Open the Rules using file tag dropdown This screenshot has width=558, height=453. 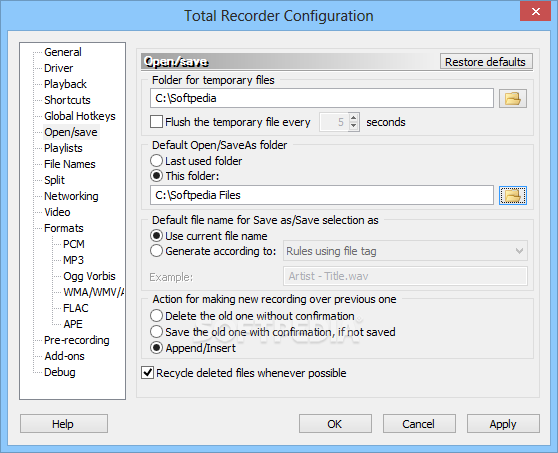coord(405,251)
